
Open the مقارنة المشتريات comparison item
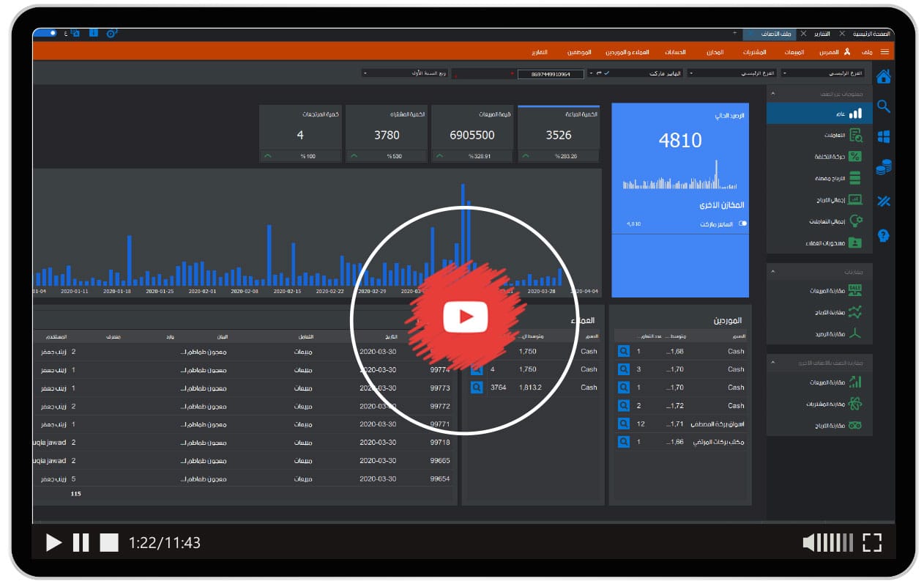[819, 404]
